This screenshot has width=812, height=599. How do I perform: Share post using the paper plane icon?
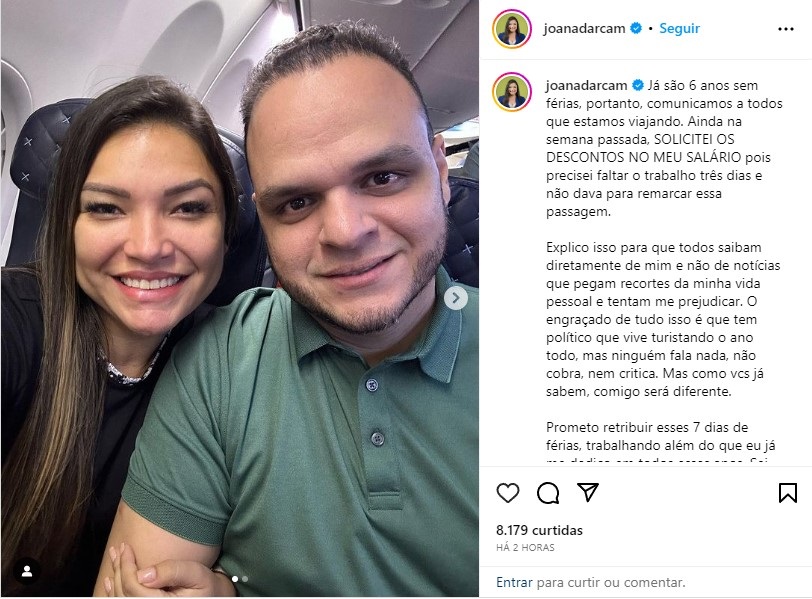tap(588, 492)
